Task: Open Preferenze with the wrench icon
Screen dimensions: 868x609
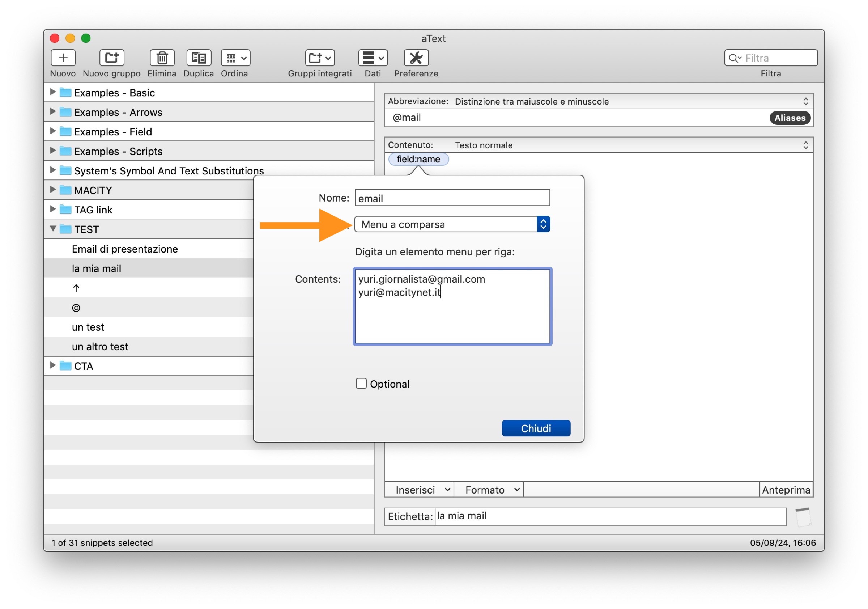Action: click(416, 58)
